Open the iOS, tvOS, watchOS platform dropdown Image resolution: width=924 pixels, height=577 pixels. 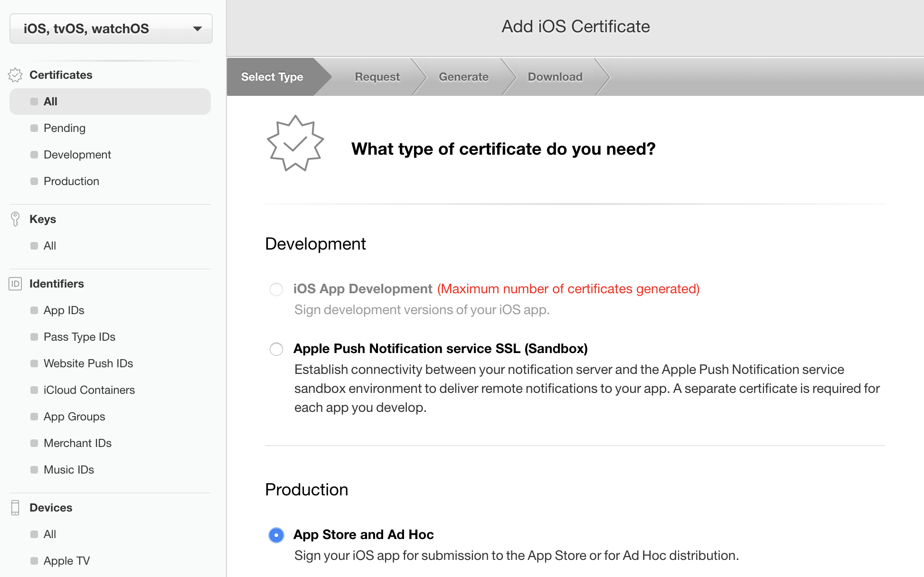pos(110,28)
